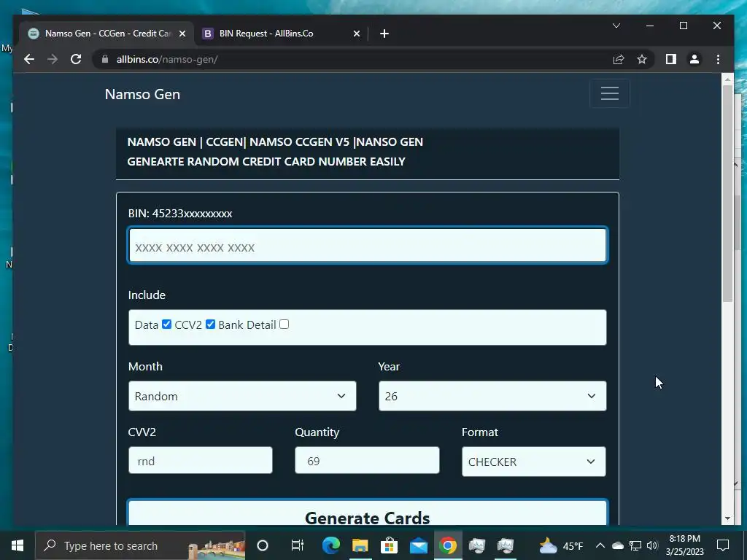Click the scrollbar down arrow
This screenshot has width=747, height=560.
pyautogui.click(x=727, y=518)
